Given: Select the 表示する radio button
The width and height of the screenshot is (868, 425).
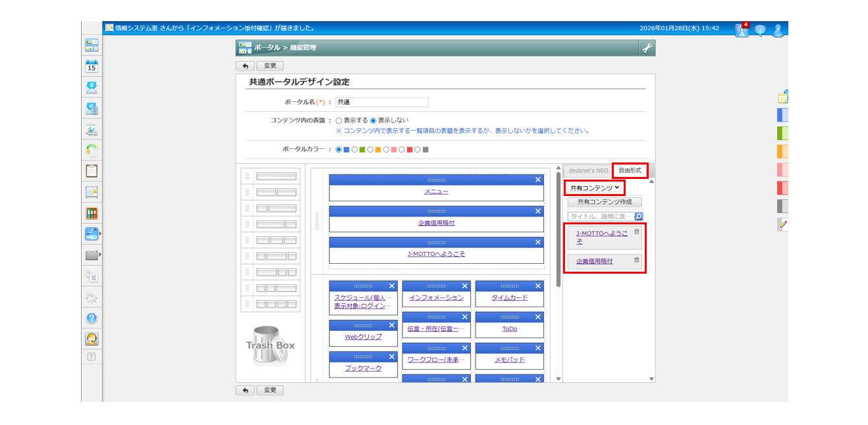Looking at the screenshot, I should point(339,120).
